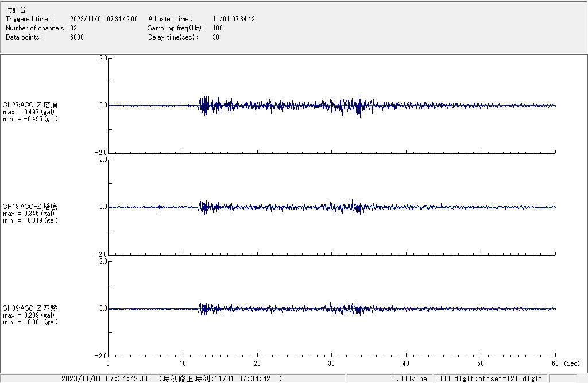Select the Data points value 6000
This screenshot has width=588, height=383.
tap(77, 37)
